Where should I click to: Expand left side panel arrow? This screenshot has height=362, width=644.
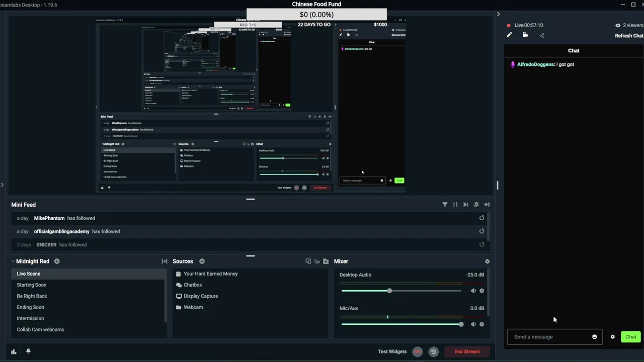click(2, 185)
